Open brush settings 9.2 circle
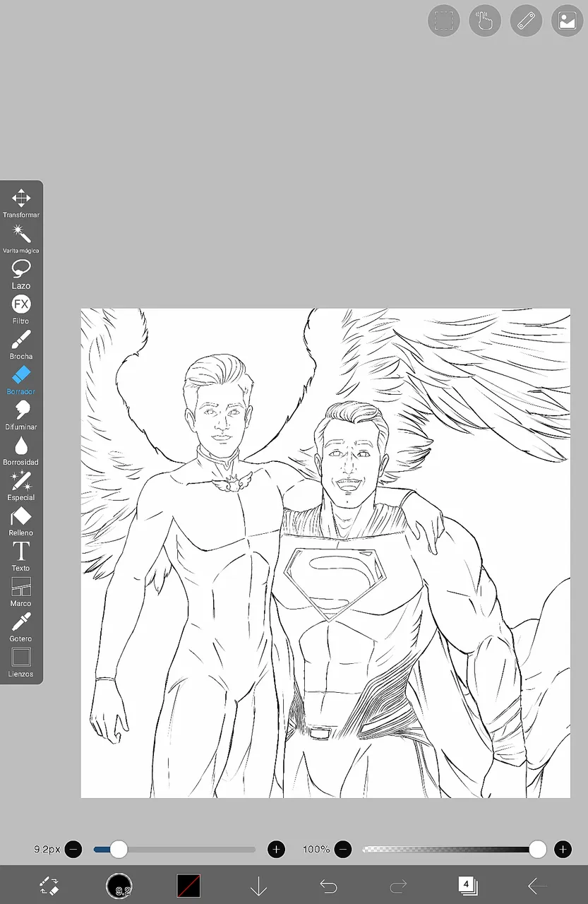 click(119, 886)
